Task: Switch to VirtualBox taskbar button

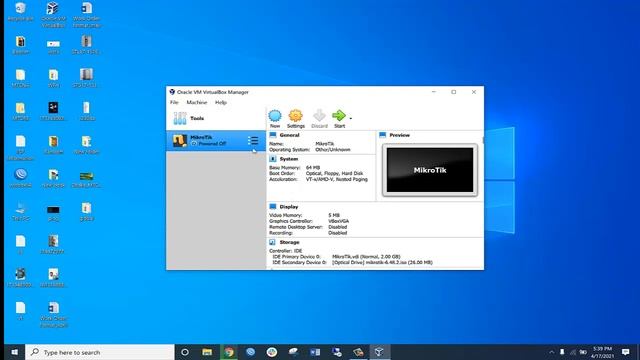Action: pyautogui.click(x=379, y=352)
